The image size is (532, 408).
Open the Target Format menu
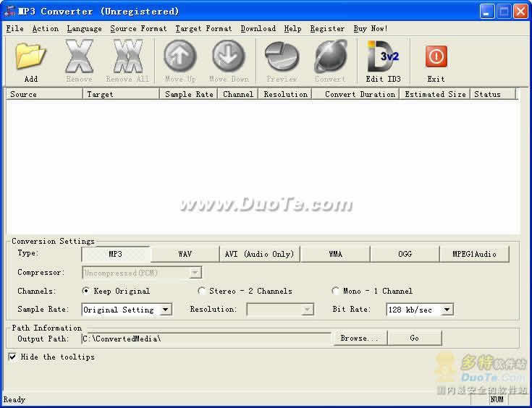coord(203,29)
